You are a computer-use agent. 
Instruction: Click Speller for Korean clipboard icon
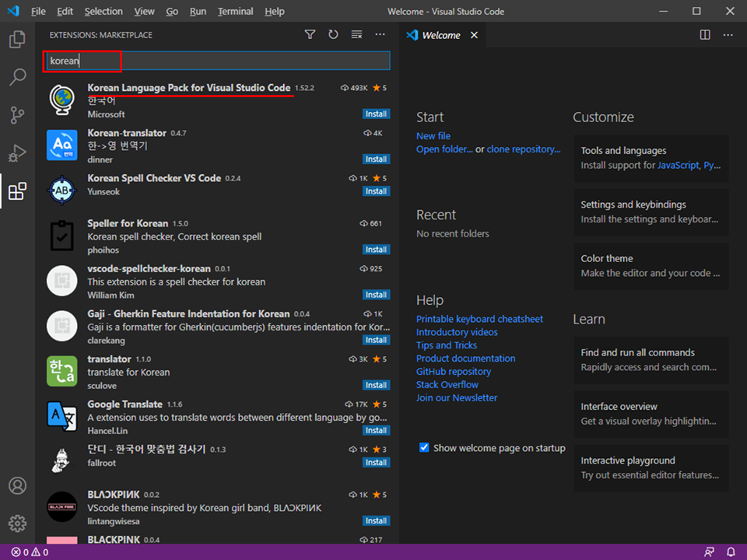pos(62,236)
